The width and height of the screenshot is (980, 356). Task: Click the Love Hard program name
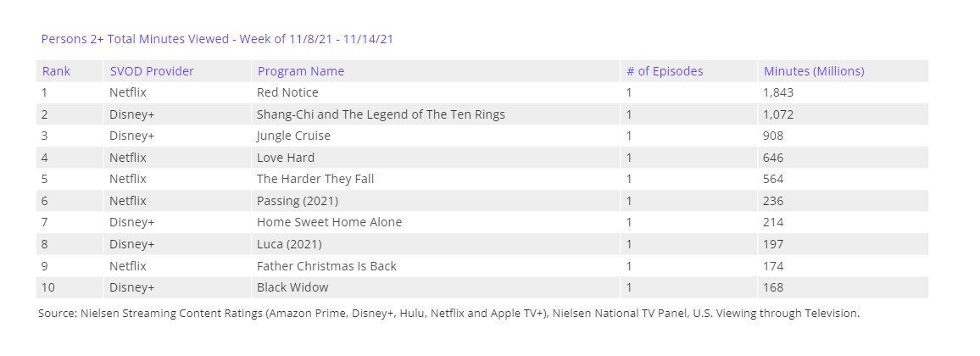(x=286, y=158)
